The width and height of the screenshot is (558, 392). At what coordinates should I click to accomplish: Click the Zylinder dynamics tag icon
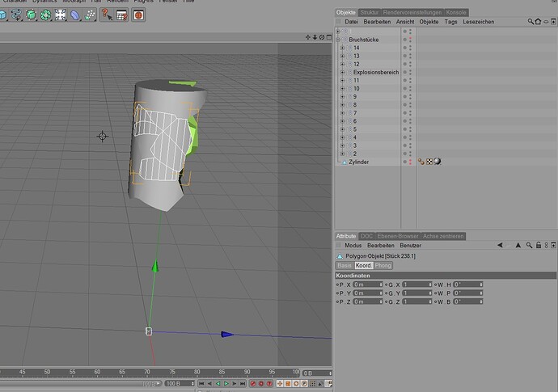421,162
